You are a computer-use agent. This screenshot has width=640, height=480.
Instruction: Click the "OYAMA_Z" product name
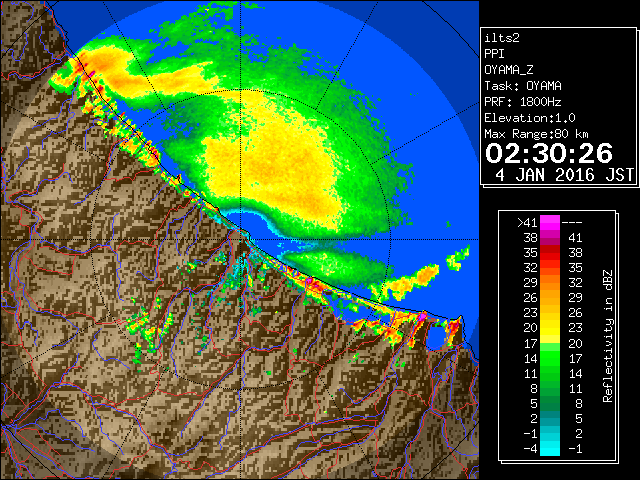[x=509, y=70]
